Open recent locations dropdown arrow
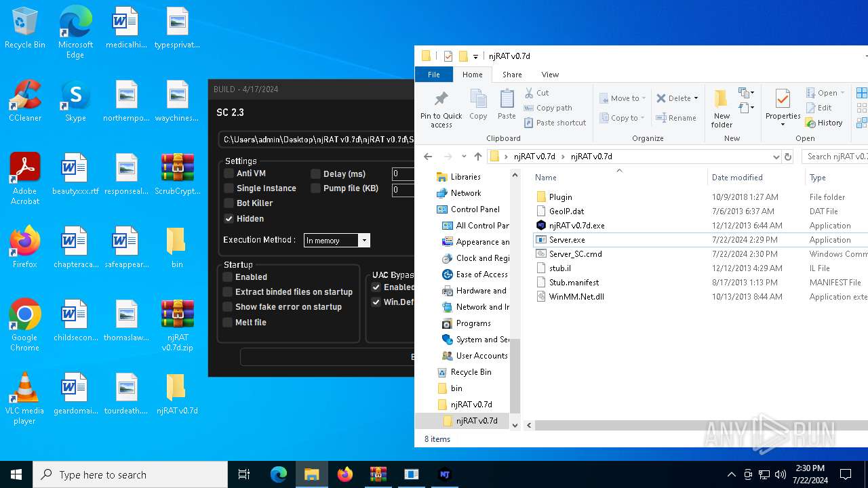 point(464,157)
